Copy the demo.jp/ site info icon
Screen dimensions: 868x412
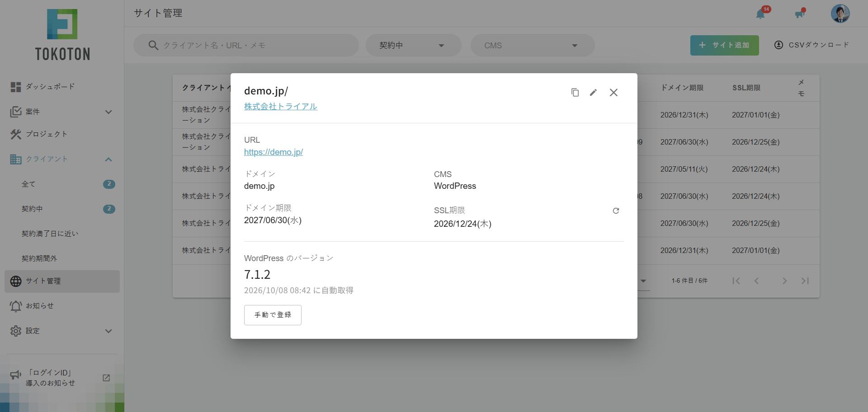click(x=575, y=93)
